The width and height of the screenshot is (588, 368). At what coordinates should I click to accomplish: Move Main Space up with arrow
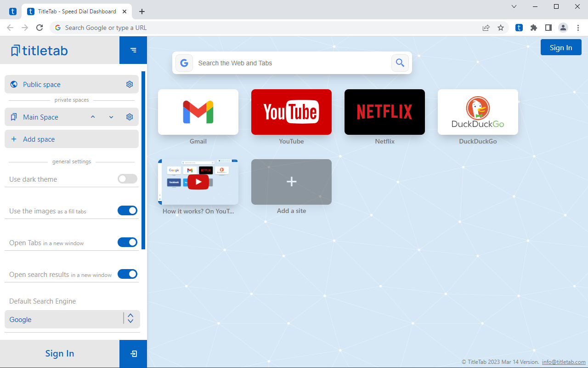(x=93, y=117)
